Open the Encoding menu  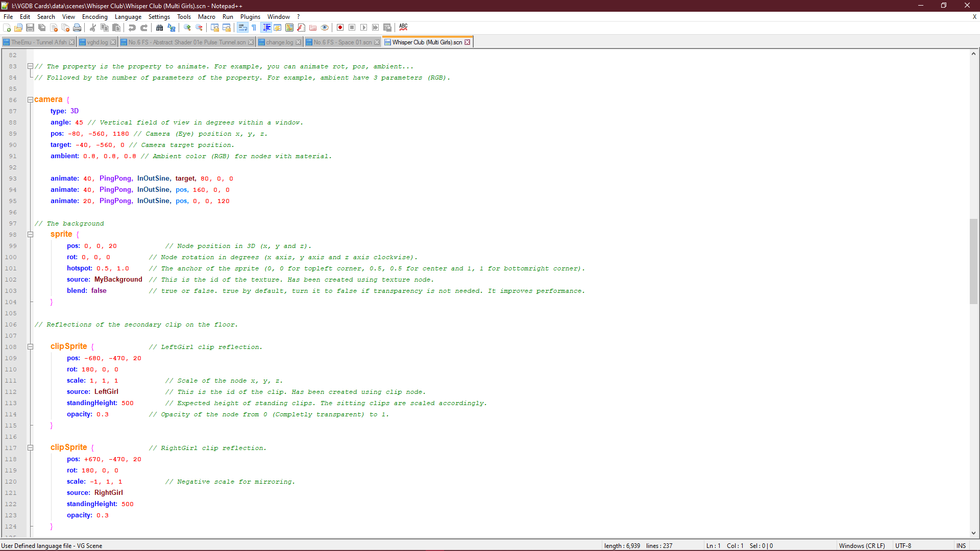[94, 17]
